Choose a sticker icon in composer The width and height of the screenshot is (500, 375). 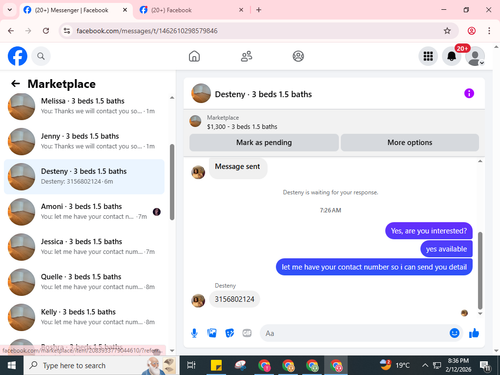click(229, 333)
